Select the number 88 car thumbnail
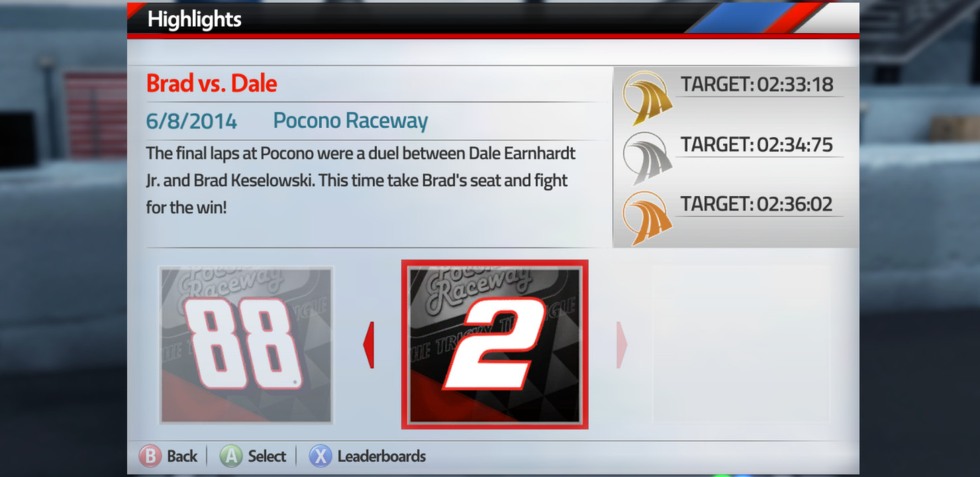Screen dimensions: 980x477 [246, 344]
